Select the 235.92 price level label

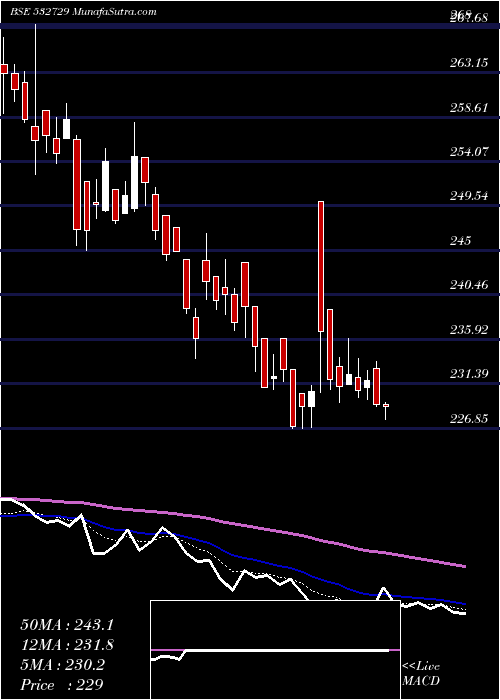click(x=469, y=329)
